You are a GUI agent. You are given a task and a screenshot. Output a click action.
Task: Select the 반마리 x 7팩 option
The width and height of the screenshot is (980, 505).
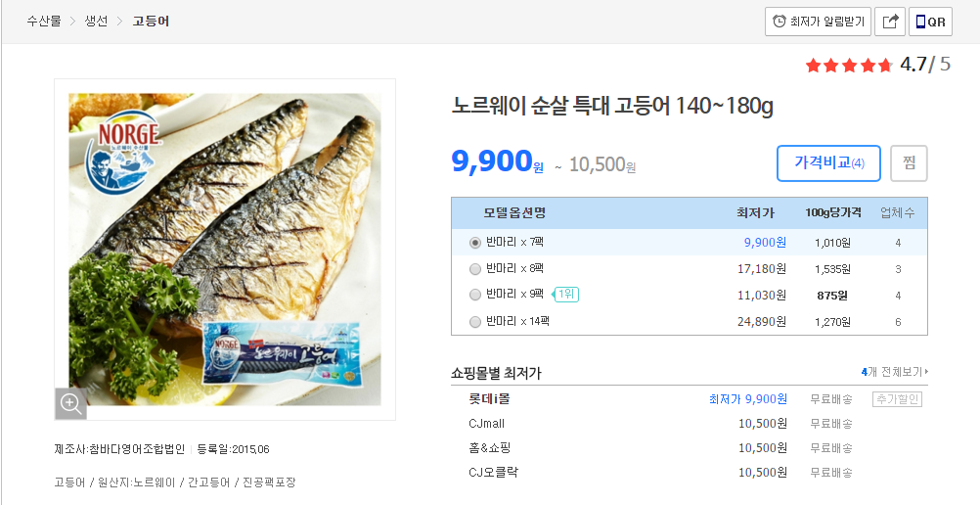tap(475, 243)
